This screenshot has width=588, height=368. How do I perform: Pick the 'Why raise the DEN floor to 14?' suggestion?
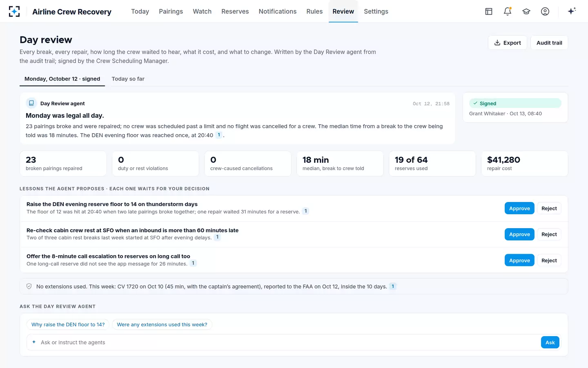(68, 325)
